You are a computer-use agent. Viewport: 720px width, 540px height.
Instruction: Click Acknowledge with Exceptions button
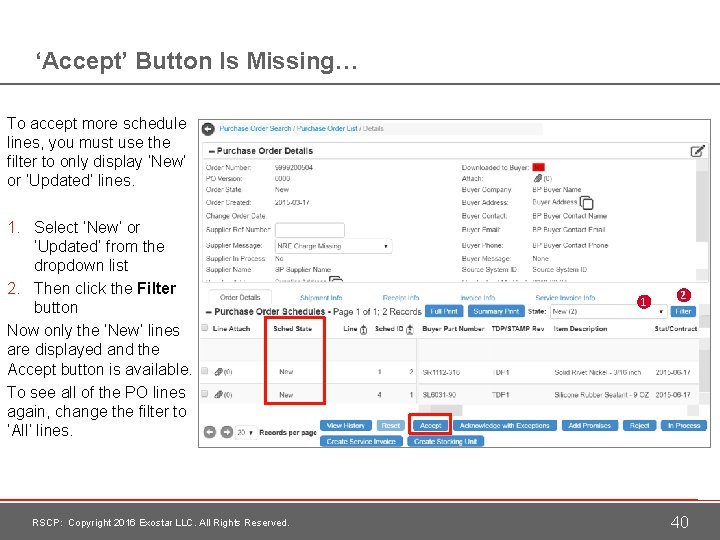[x=505, y=426]
